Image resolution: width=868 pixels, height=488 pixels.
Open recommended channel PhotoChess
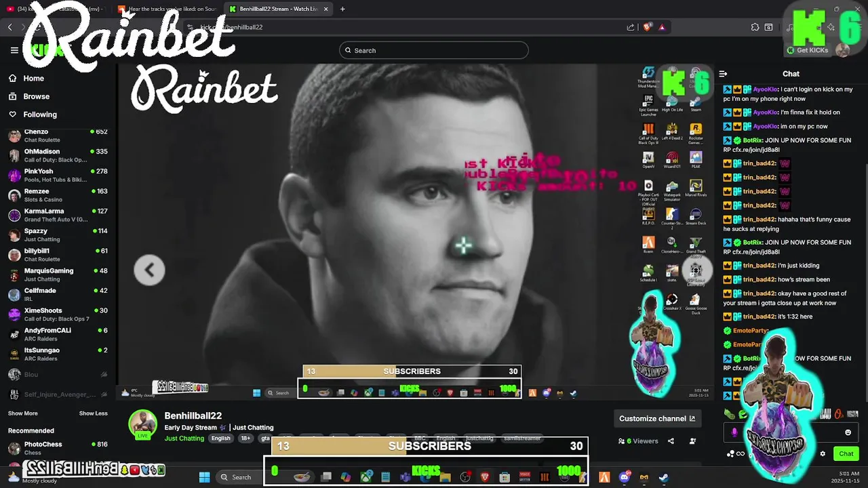[58, 448]
